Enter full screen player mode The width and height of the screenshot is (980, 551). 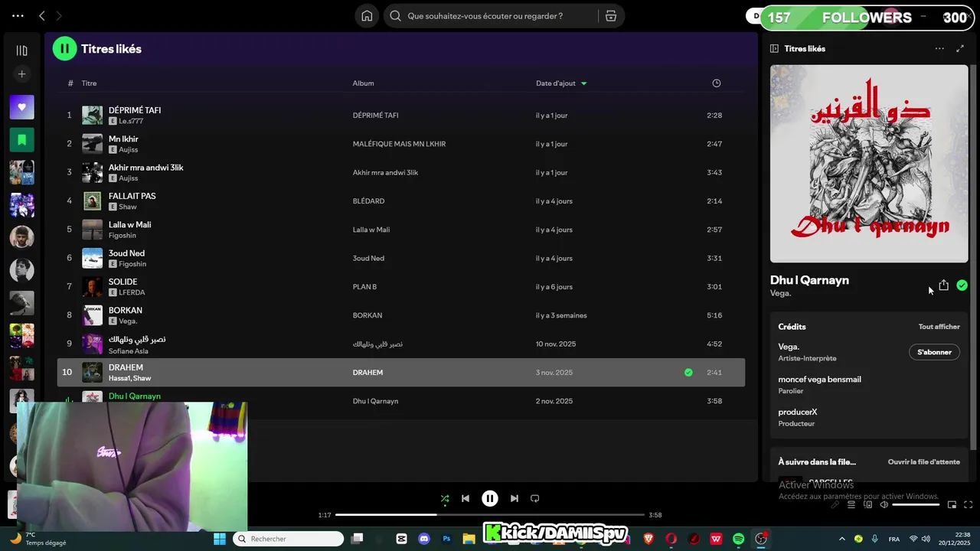click(968, 504)
